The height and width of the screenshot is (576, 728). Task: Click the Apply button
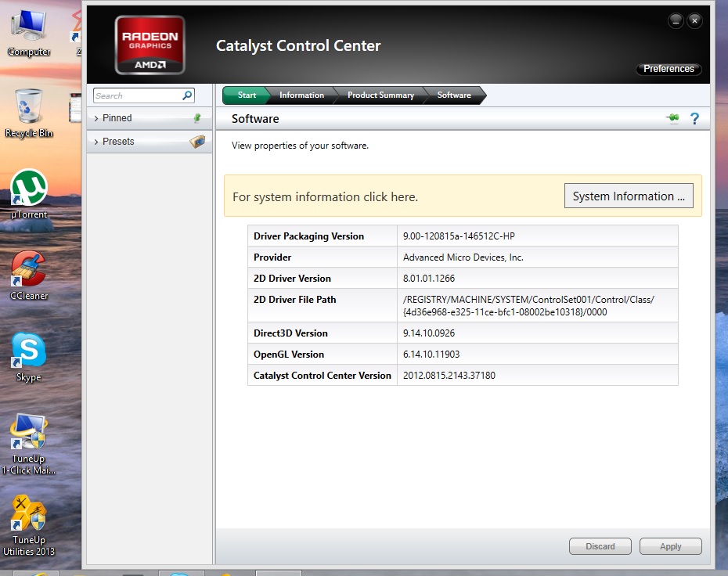[670, 546]
